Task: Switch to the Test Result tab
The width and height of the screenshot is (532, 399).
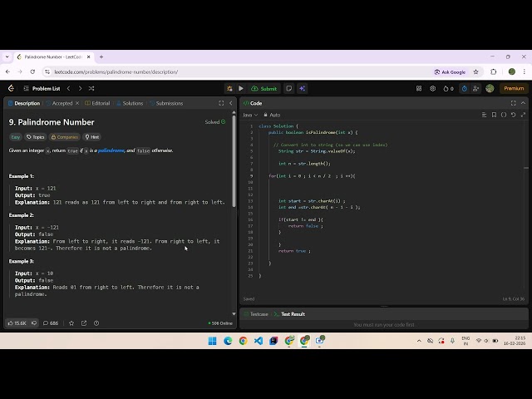Action: point(289,314)
